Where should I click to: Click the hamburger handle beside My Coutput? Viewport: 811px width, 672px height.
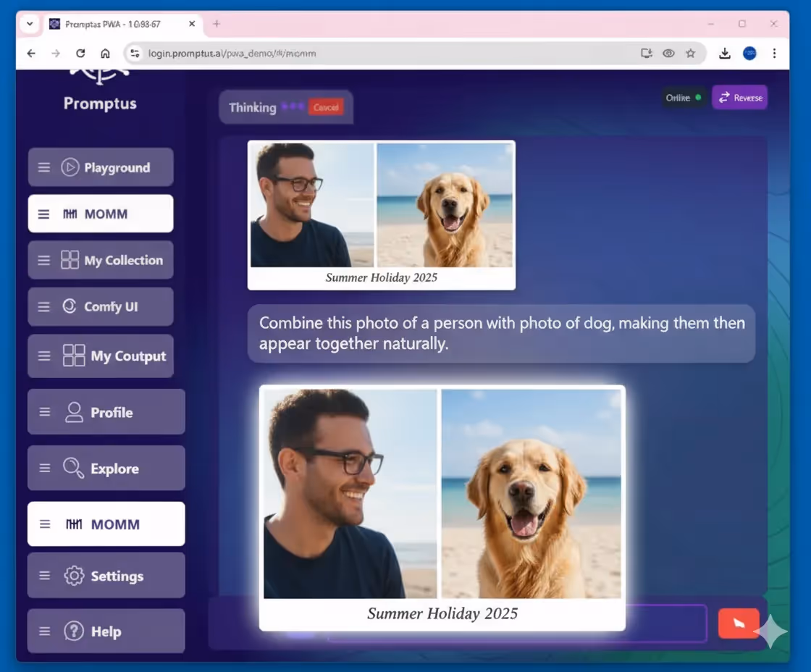pos(44,356)
